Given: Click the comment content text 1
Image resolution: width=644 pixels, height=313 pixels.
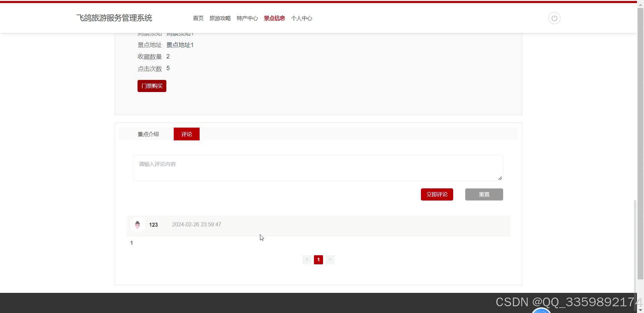Looking at the screenshot, I should 131,243.
